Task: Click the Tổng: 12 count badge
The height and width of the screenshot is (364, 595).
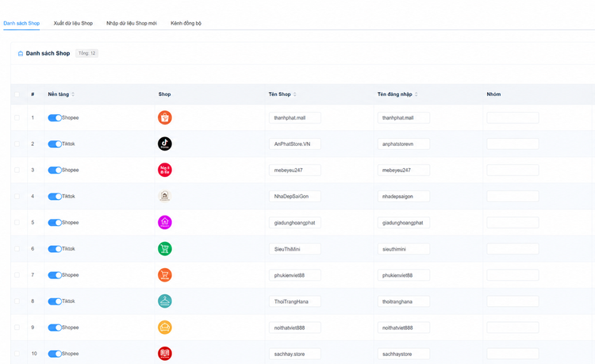Action: pyautogui.click(x=87, y=53)
